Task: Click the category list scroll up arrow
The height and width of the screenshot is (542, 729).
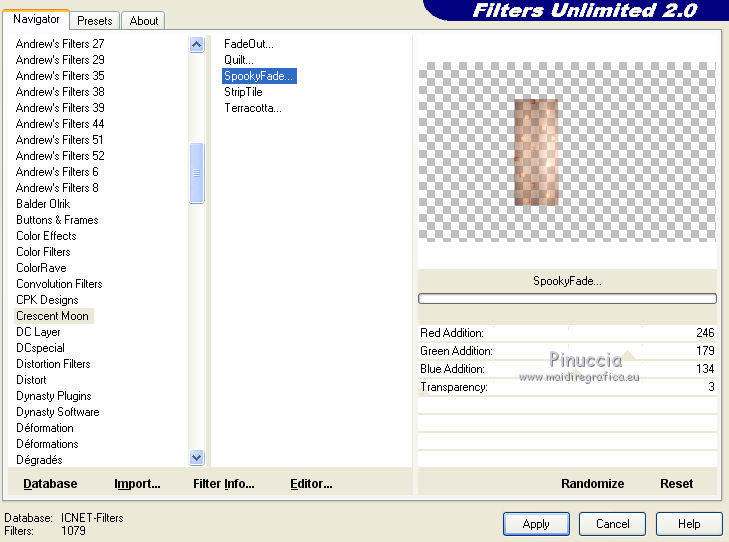Action: (x=197, y=45)
